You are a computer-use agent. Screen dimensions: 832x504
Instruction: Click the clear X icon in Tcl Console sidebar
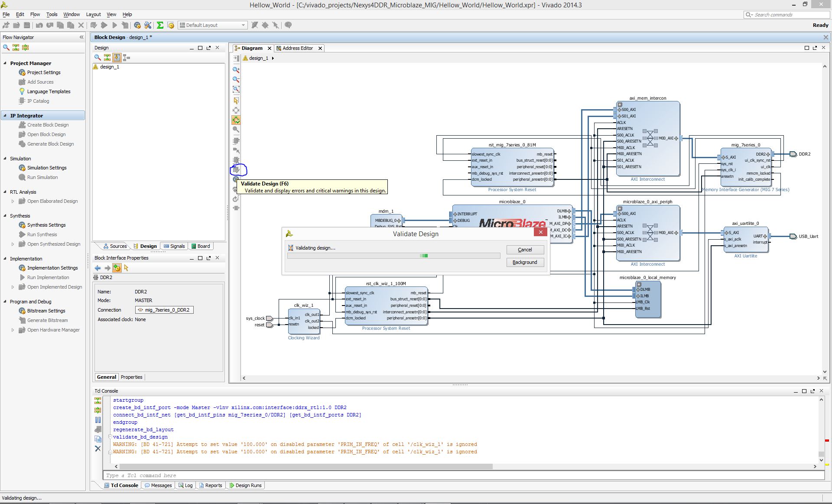tap(97, 449)
